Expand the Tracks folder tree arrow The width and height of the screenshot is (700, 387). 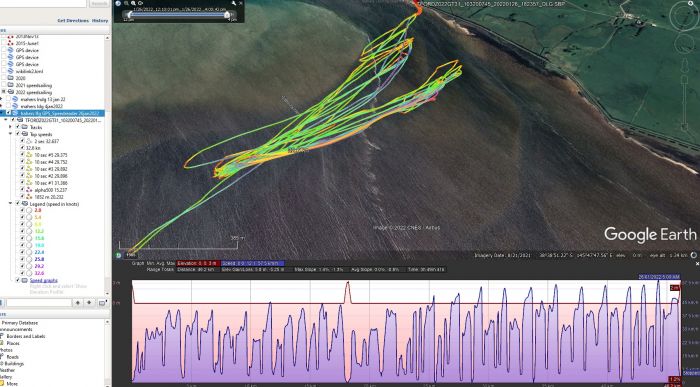point(11,127)
